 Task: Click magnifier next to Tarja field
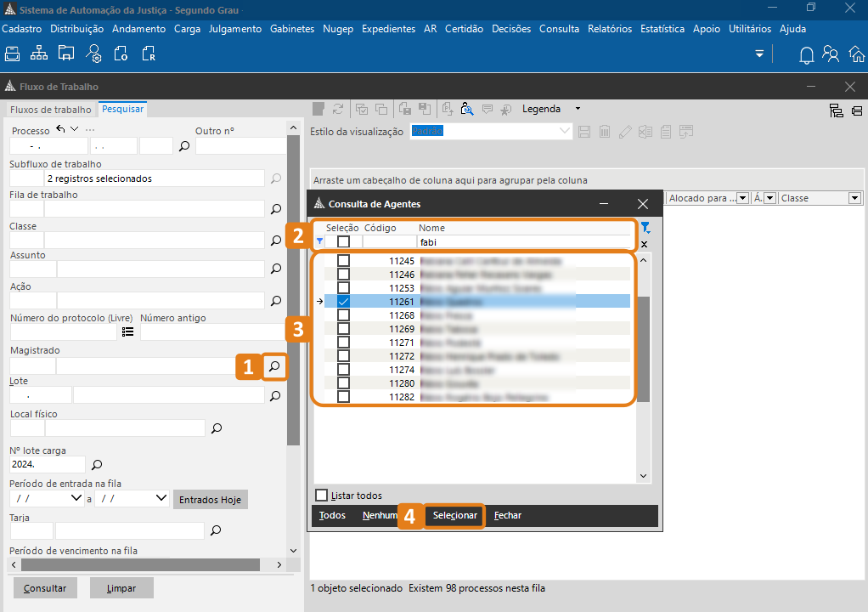(216, 530)
